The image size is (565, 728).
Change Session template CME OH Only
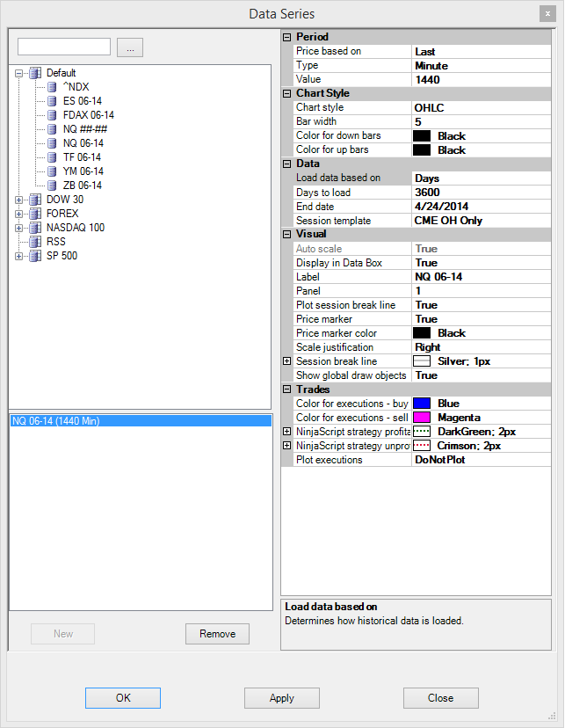tap(482, 221)
